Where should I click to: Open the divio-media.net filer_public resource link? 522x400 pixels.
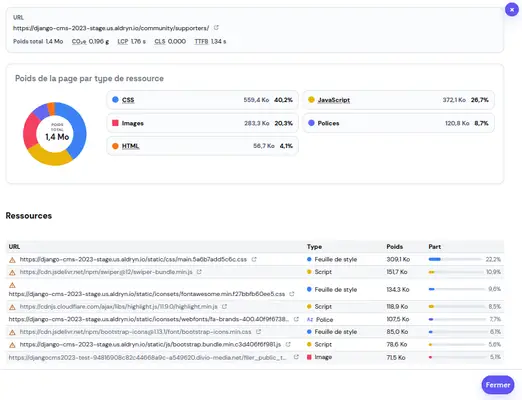147,357
